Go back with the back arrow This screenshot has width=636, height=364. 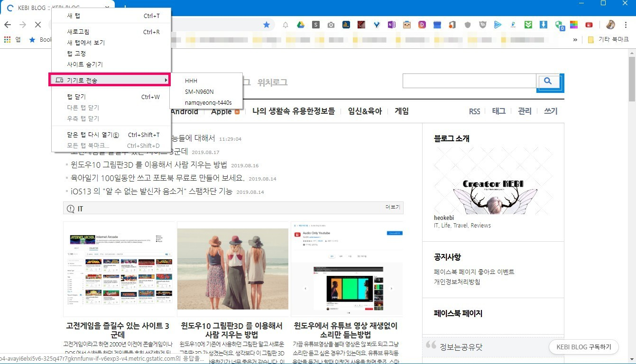click(x=8, y=25)
